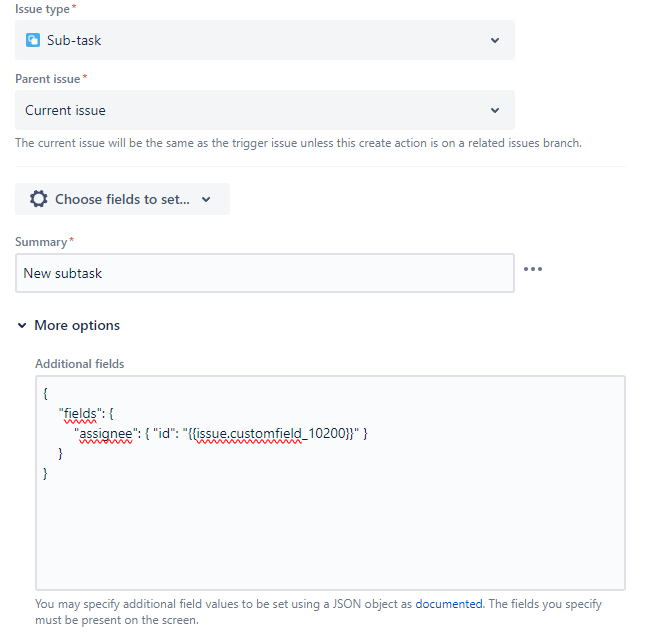Expand the Choose fields to set chevron
This screenshot has width=645, height=642.
pyautogui.click(x=206, y=199)
